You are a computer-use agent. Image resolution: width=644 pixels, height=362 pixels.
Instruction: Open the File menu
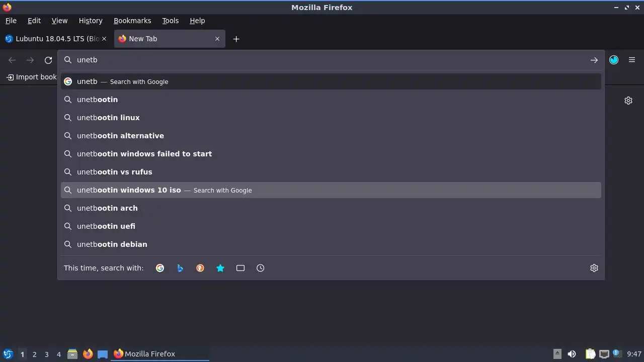(x=11, y=21)
